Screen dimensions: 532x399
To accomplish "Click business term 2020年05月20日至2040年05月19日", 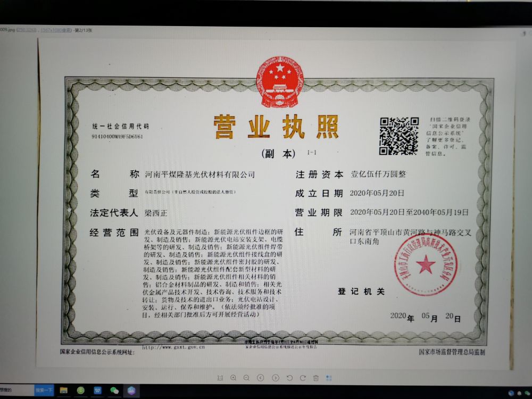I will click(409, 212).
